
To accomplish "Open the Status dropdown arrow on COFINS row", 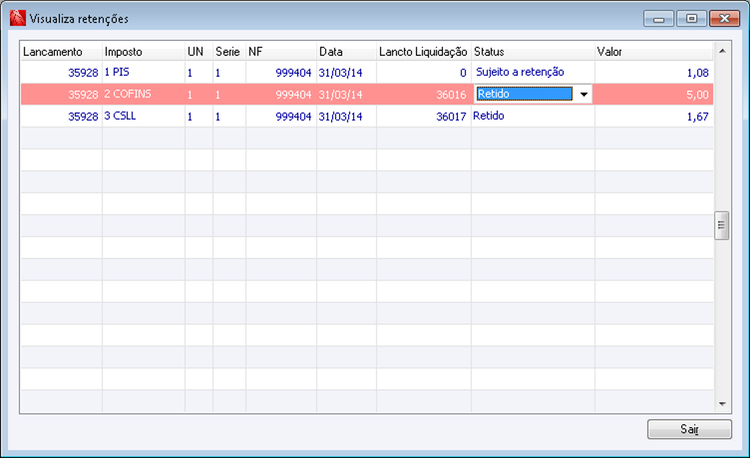I will tap(584, 94).
